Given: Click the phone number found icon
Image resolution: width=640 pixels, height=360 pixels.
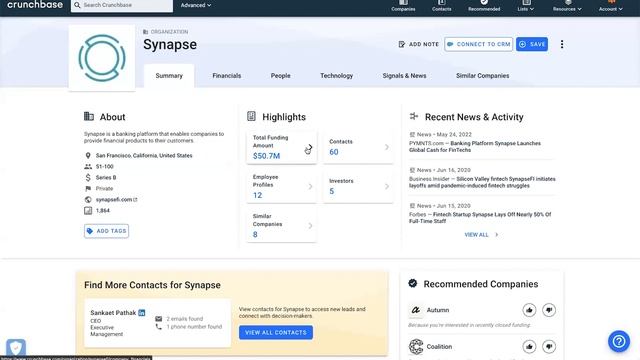Looking at the screenshot, I should pos(158,327).
